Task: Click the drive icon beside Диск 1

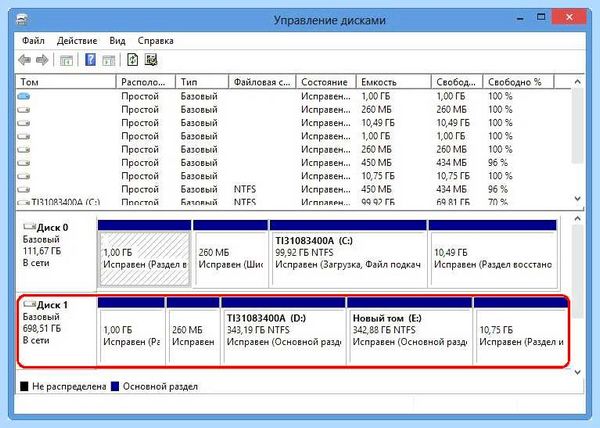Action: (x=29, y=304)
